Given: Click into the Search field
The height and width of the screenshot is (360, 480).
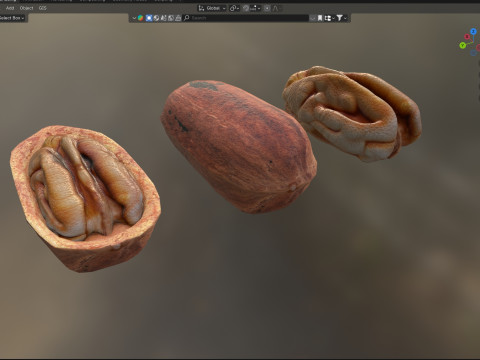Looking at the screenshot, I should [246, 18].
